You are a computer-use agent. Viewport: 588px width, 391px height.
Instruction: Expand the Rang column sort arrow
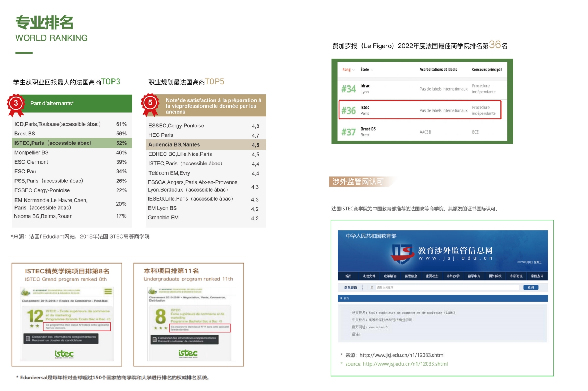(354, 70)
